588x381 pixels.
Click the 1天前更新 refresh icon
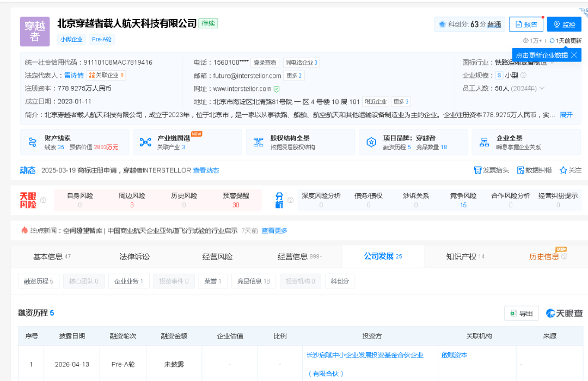tap(552, 41)
